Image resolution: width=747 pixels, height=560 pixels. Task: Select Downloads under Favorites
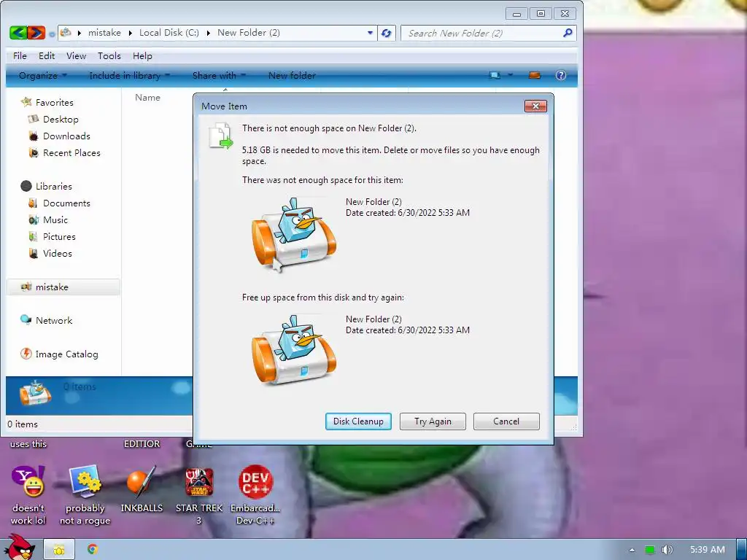pyautogui.click(x=66, y=136)
